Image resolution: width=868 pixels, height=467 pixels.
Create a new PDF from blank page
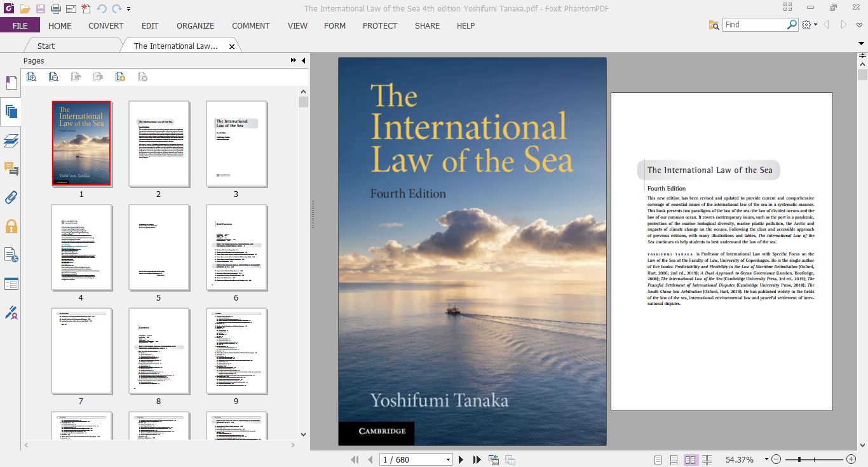pos(86,9)
